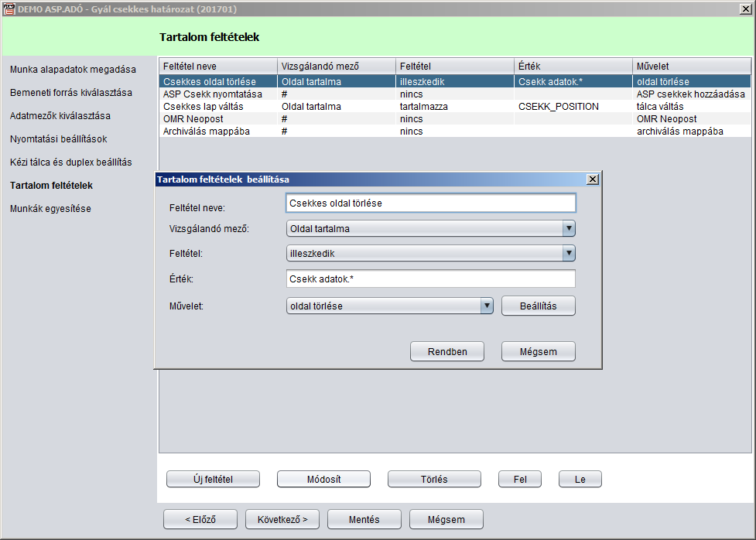
Task: Select the Csekkes oldal törlése row
Action: tap(455, 81)
